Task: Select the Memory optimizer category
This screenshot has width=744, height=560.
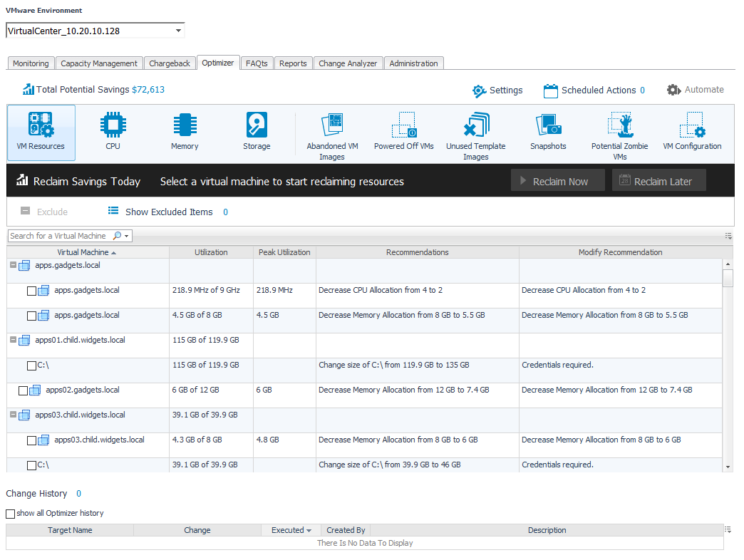Action: (x=185, y=133)
